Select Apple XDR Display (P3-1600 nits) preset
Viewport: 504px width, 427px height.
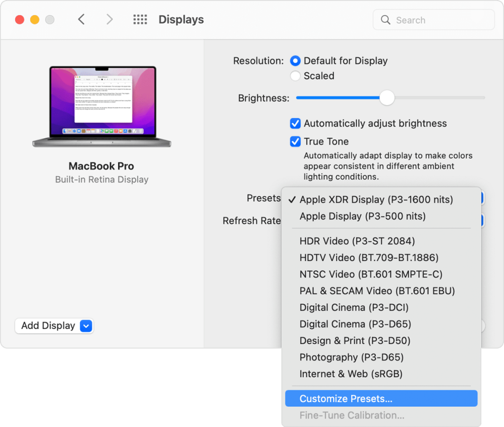(x=376, y=200)
